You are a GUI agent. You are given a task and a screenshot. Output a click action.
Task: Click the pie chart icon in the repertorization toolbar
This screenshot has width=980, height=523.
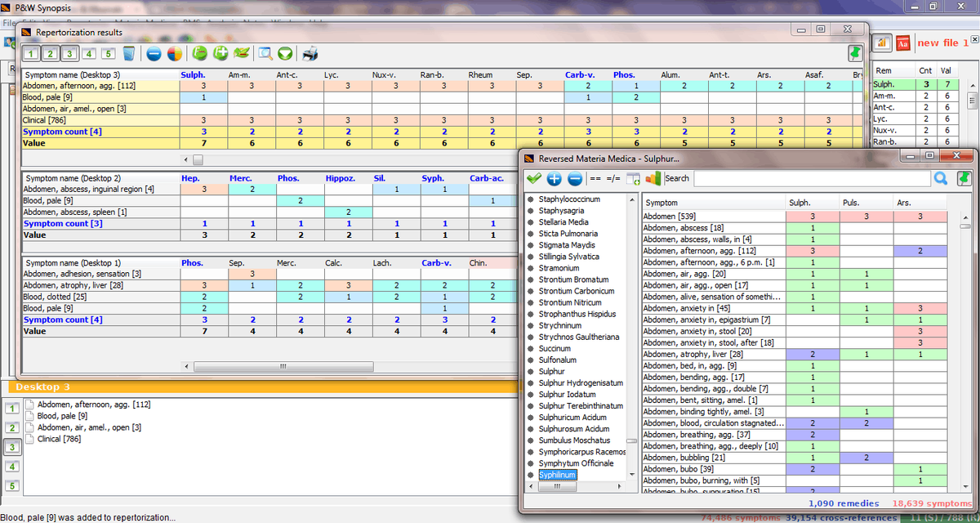pyautogui.click(x=176, y=52)
